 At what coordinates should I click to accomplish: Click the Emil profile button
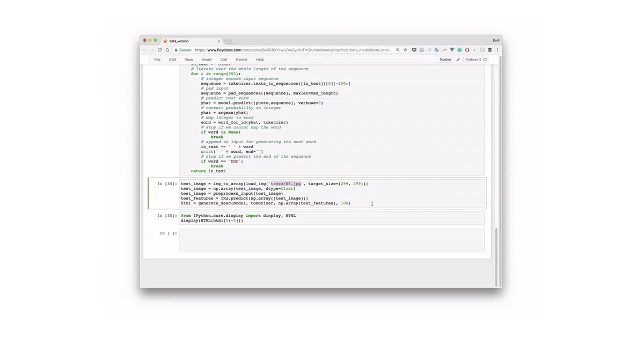495,40
